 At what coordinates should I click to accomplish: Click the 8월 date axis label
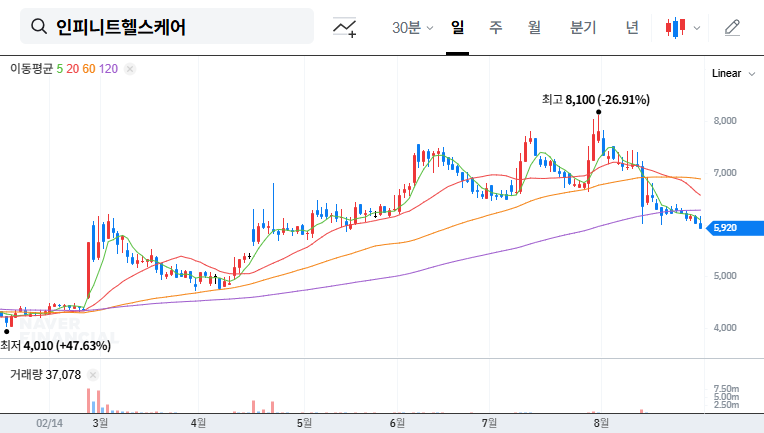click(x=601, y=423)
